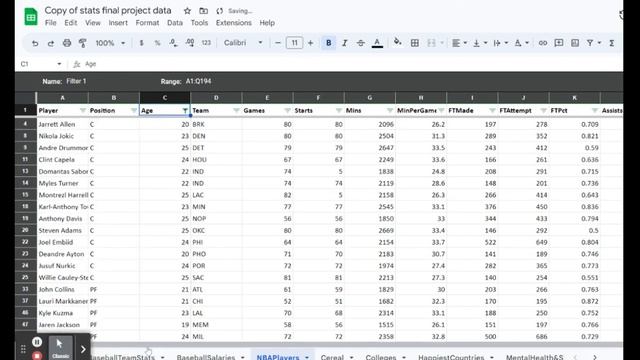
Task: Open the Insert menu
Action: pos(118,23)
